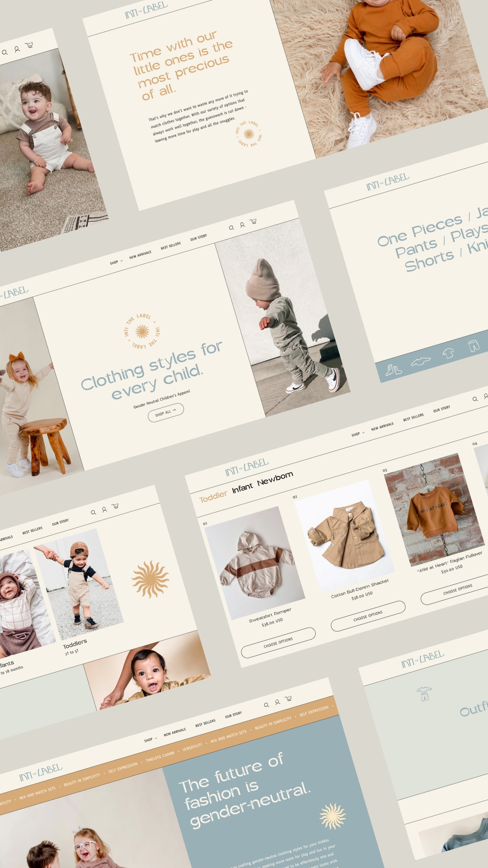Click Inti The Label logo above 'One Pieces' categories
The height and width of the screenshot is (868, 488).
coord(388,182)
